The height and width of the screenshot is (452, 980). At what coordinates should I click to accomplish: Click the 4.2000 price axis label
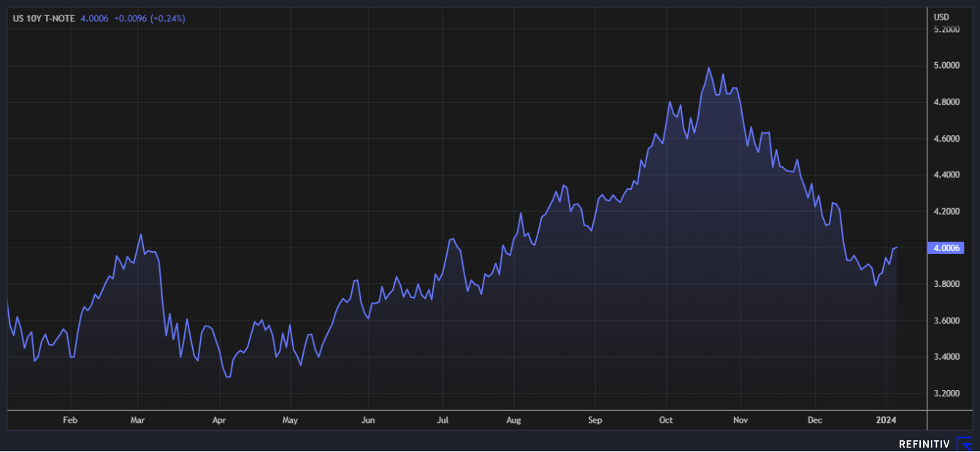pos(946,212)
